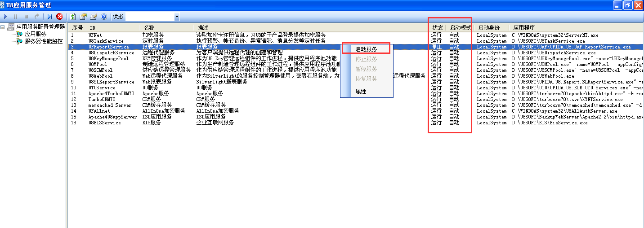
Task: Click the C:\WINDOWS\system32\ServerNT.exe path cell
Action: coord(555,35)
